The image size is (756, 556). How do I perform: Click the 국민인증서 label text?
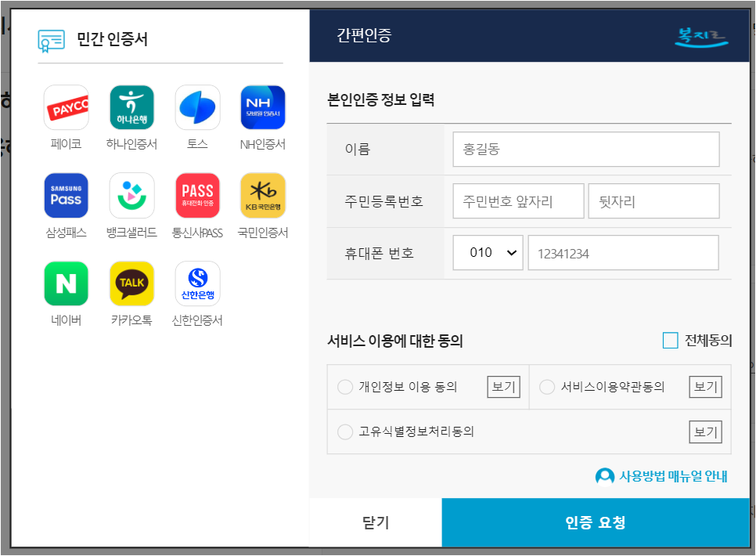(x=263, y=232)
